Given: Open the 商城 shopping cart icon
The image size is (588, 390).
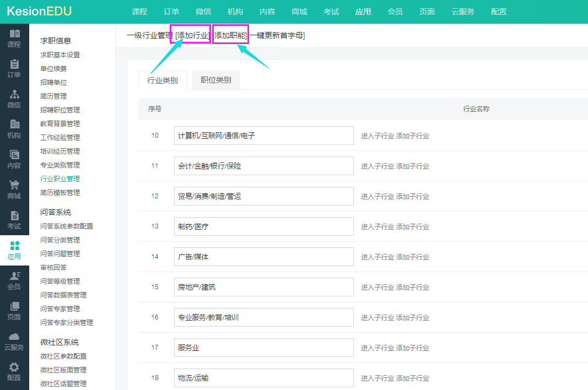Looking at the screenshot, I should pyautogui.click(x=14, y=186).
